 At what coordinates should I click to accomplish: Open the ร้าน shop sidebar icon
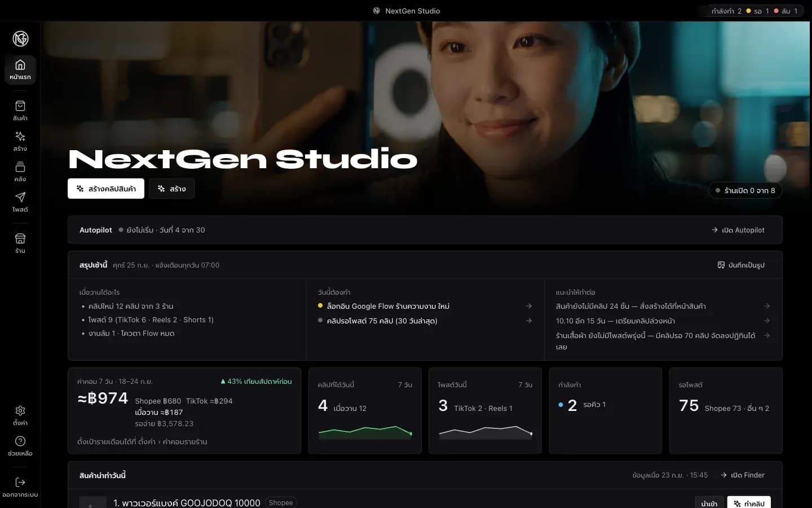coord(20,243)
